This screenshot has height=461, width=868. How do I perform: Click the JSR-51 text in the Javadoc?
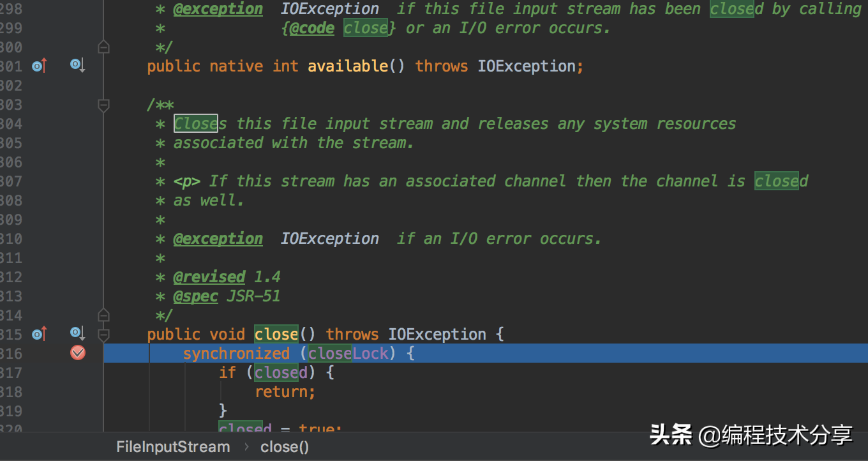tap(254, 296)
